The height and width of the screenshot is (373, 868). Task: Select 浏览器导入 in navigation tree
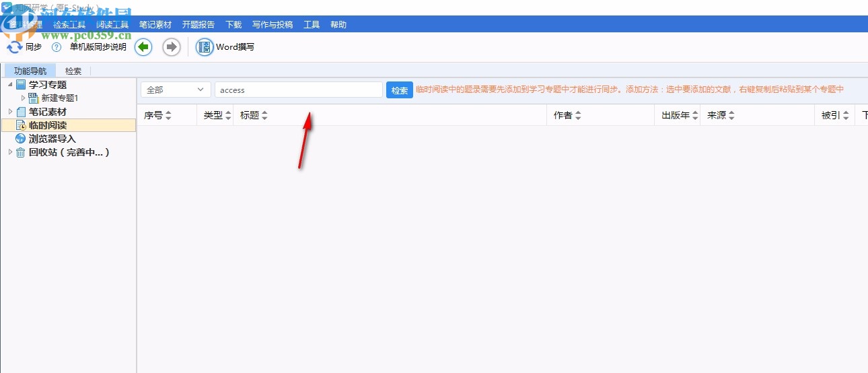[52, 139]
